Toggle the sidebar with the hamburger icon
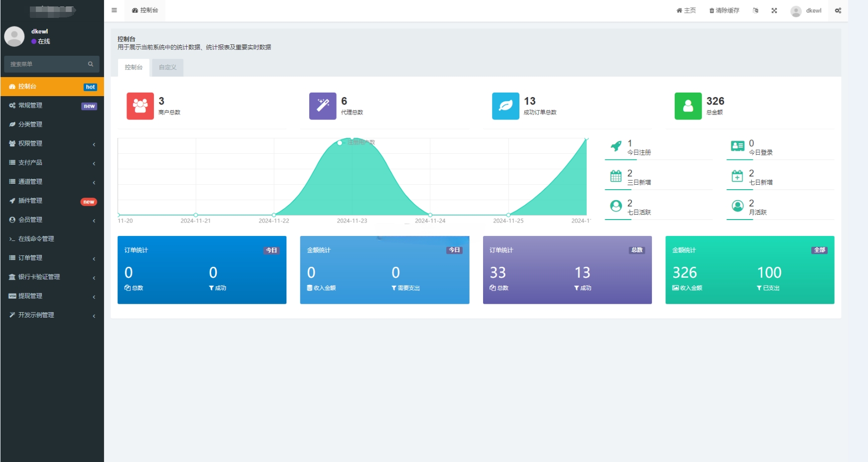 (114, 10)
